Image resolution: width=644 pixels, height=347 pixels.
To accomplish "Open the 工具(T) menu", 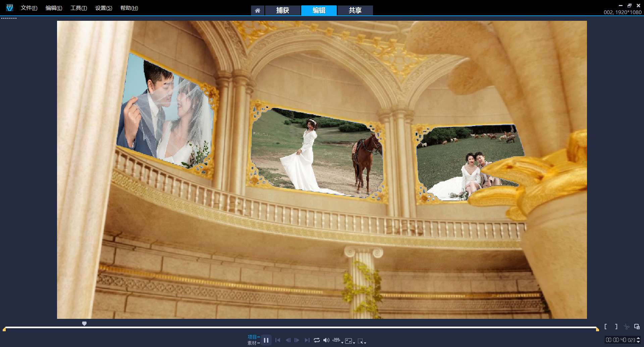I will [78, 8].
